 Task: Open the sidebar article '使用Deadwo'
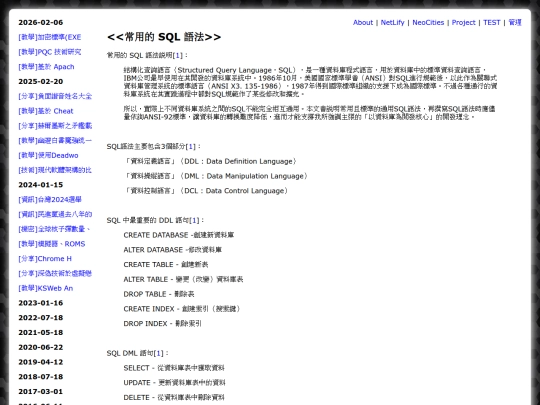pyautogui.click(x=48, y=156)
